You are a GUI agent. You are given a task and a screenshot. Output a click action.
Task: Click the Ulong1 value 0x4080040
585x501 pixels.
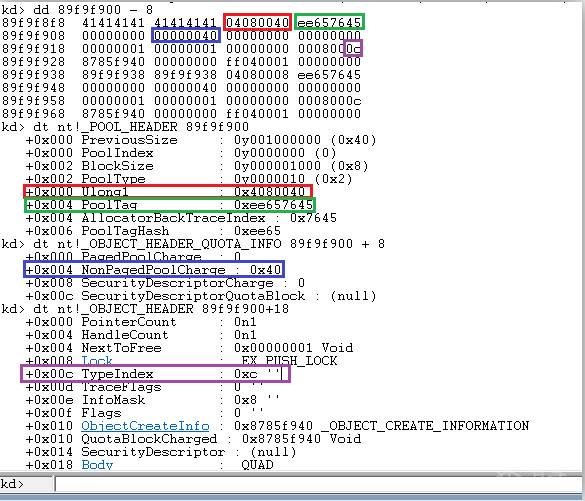coord(270,192)
